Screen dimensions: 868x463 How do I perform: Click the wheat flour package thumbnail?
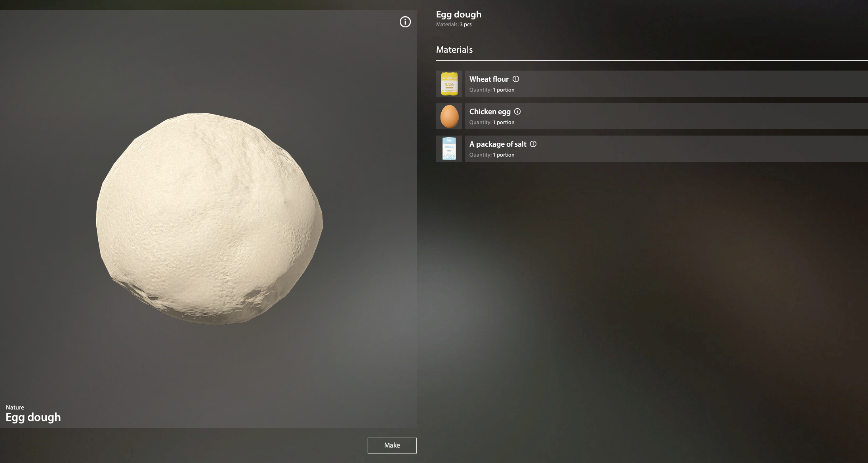[x=449, y=84]
